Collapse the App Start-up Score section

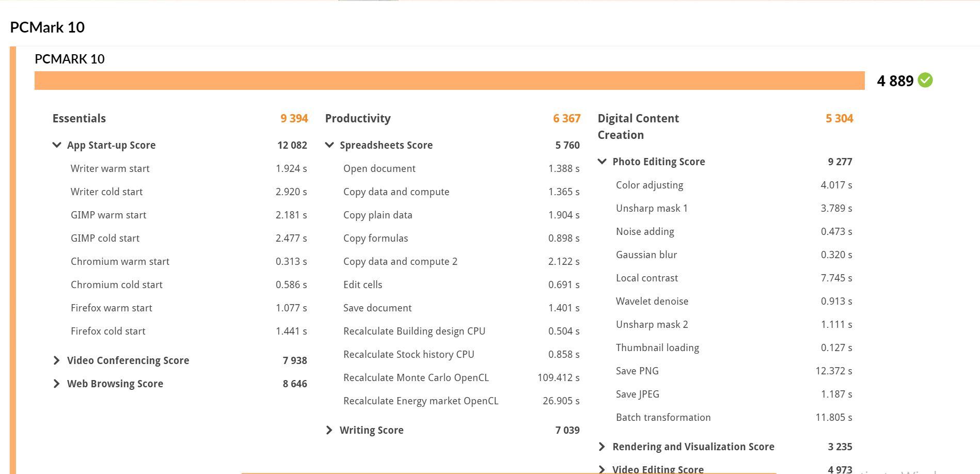click(57, 145)
